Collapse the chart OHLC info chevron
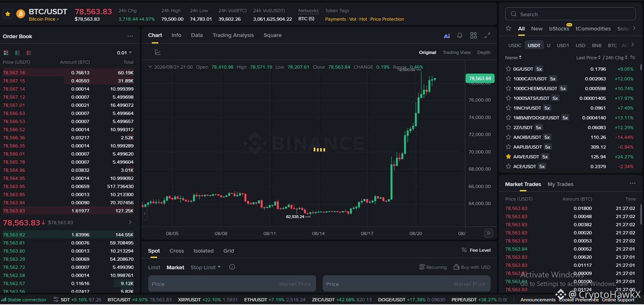Viewport: 644px width, 305px height. pos(150,67)
